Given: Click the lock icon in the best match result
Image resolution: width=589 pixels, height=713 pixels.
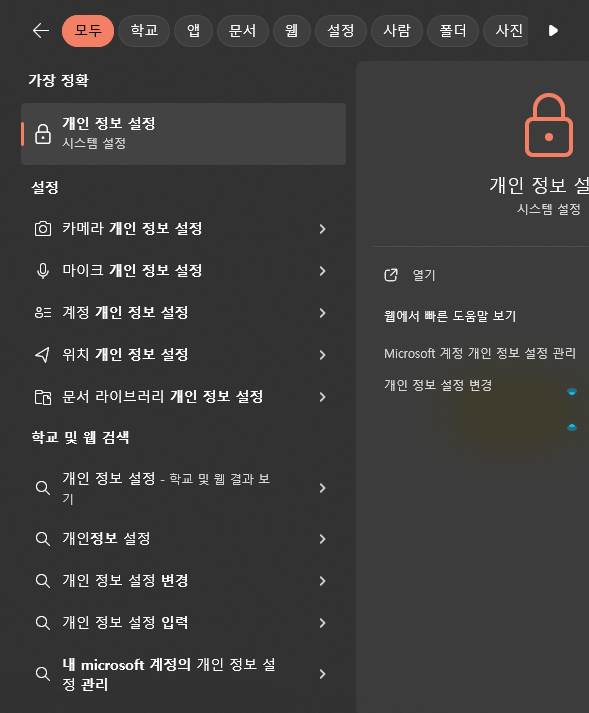Looking at the screenshot, I should click(43, 134).
